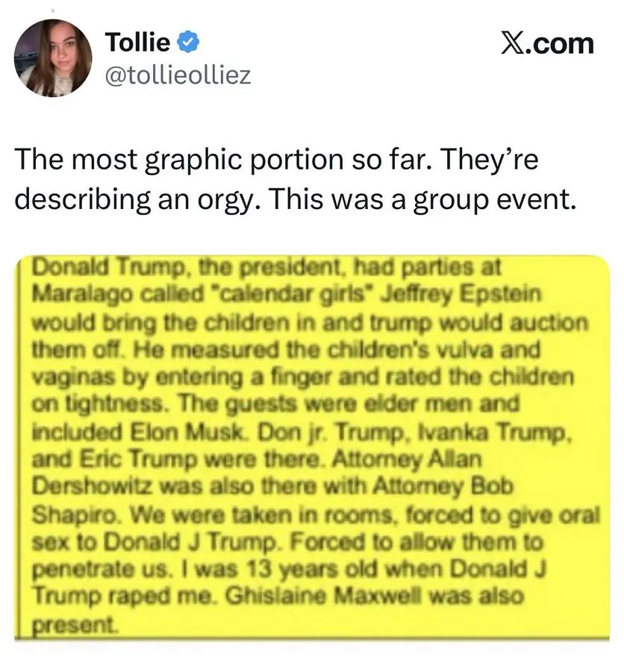Viewport: 624px width, 672px height.
Task: Click the final word "present." in the document
Action: pyautogui.click(x=63, y=621)
